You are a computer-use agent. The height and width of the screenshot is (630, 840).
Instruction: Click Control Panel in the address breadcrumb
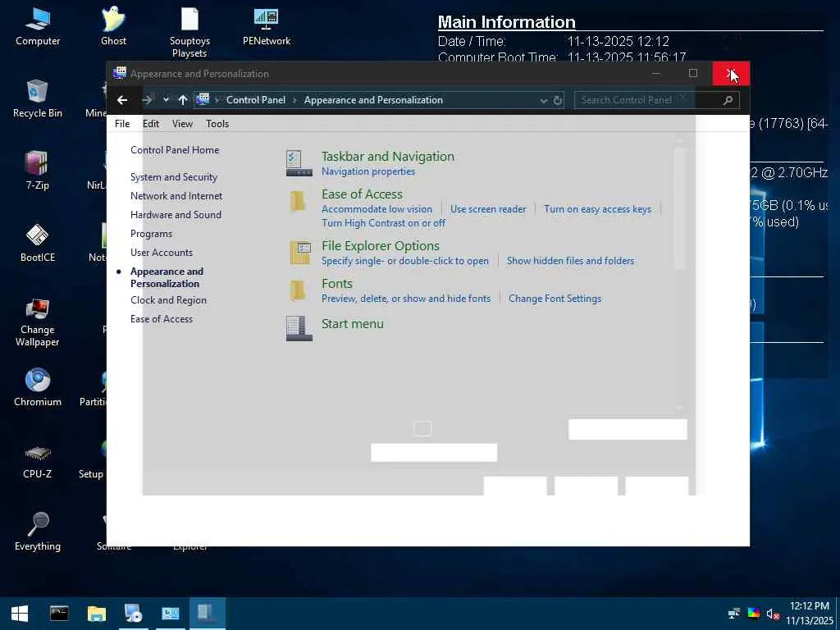coord(256,100)
